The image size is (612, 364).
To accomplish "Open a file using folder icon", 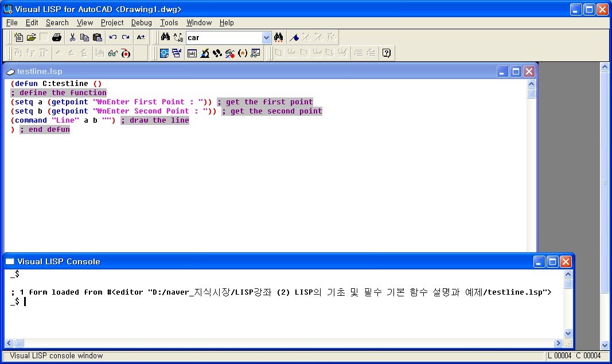I will pos(31,37).
